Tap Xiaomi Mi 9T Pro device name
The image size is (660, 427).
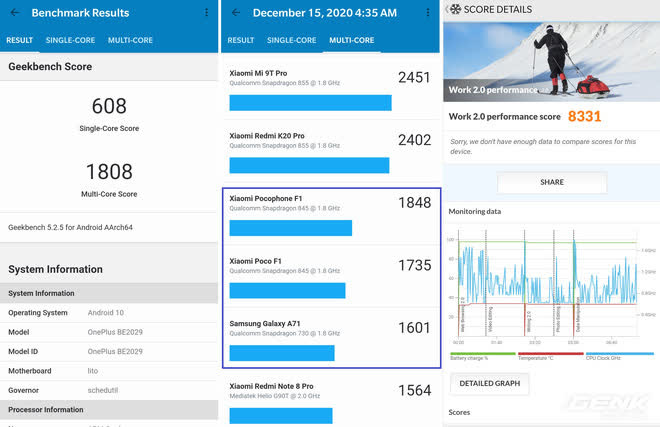(258, 73)
